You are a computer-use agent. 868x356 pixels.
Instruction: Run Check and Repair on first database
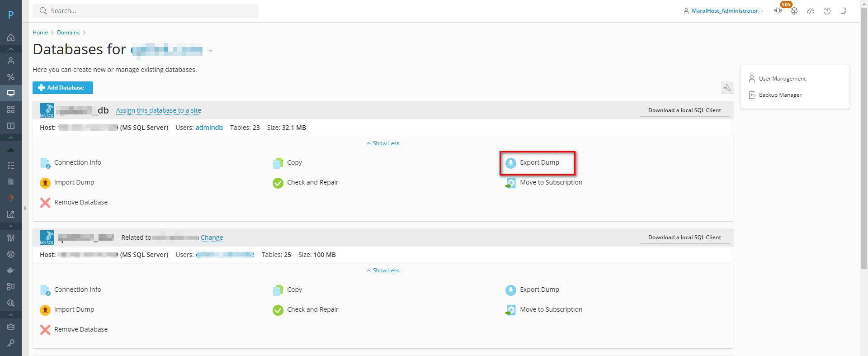pos(306,182)
